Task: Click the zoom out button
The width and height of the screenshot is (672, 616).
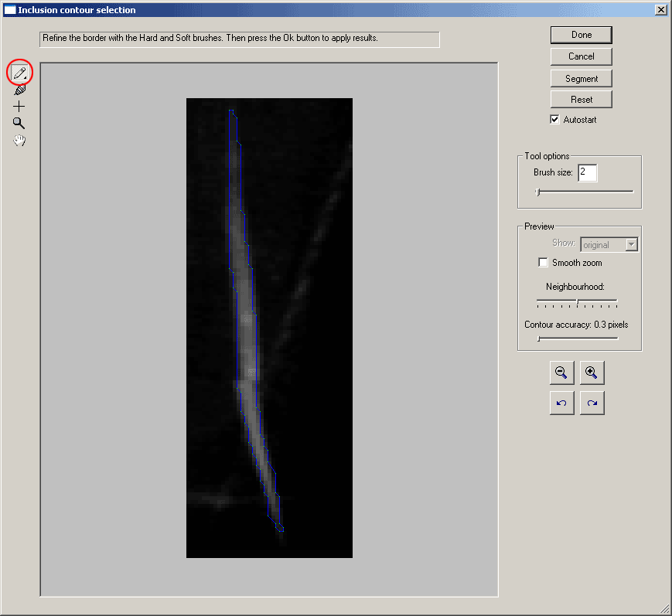Action: (x=561, y=373)
